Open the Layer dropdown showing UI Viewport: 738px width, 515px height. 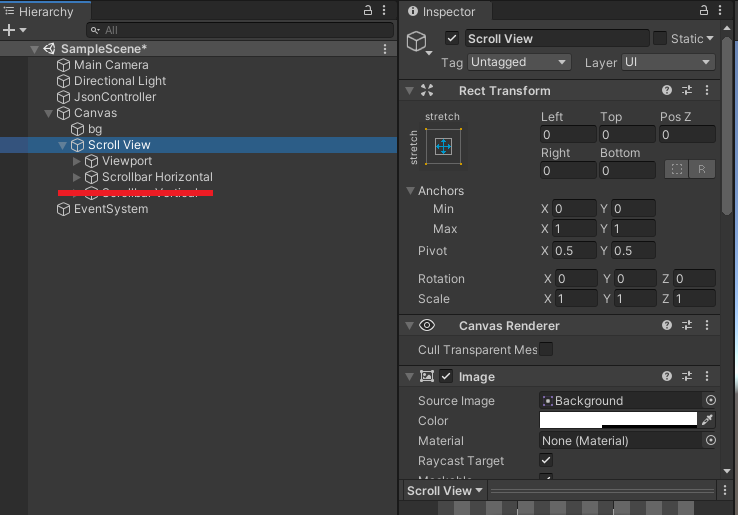pos(668,62)
